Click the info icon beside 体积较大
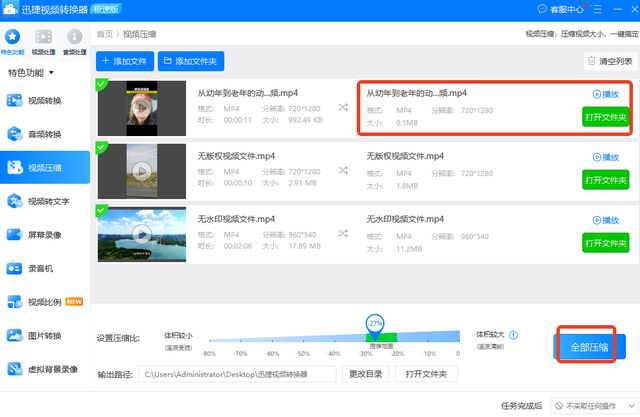The width and height of the screenshot is (640, 417). 513,335
